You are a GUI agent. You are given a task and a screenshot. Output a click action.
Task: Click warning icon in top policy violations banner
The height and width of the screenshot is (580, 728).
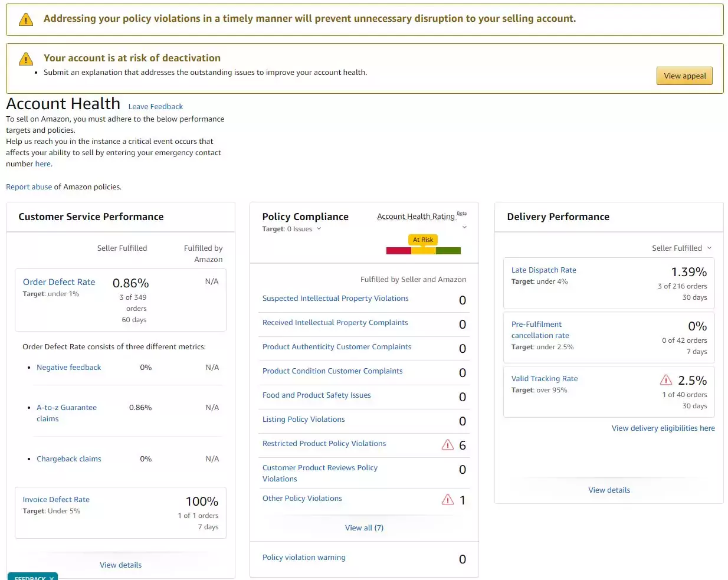pos(26,19)
